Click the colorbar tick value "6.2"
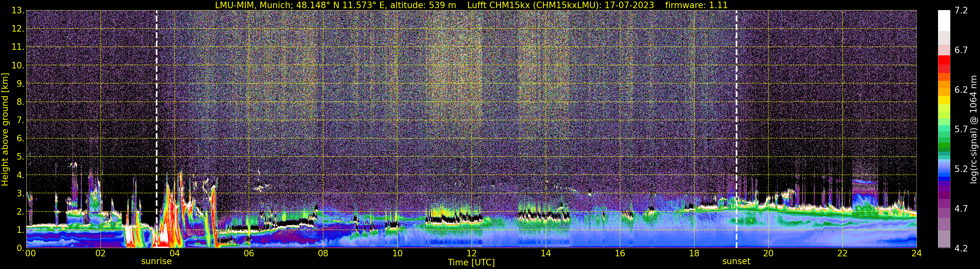 click(x=961, y=90)
